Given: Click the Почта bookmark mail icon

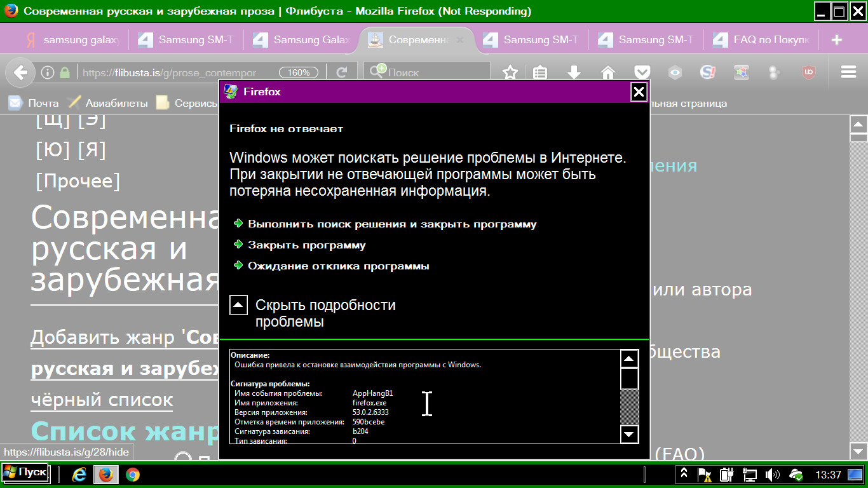Looking at the screenshot, I should point(15,103).
